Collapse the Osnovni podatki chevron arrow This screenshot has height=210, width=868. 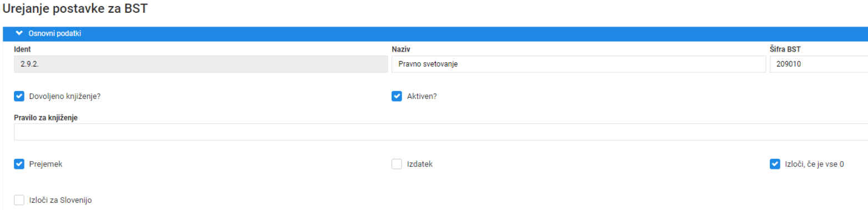point(19,33)
